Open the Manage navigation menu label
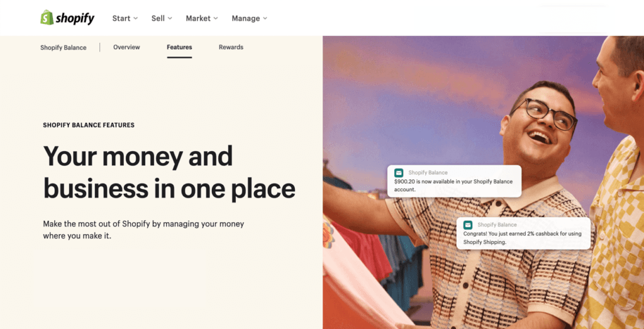Screen dimensions: 644x329 (246, 18)
